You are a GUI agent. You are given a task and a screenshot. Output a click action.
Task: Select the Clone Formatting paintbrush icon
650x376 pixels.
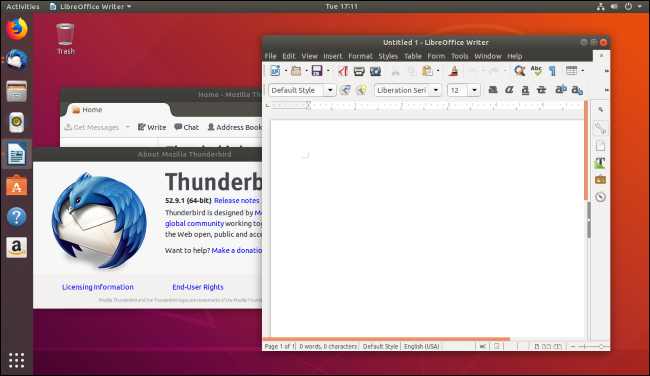coord(454,71)
